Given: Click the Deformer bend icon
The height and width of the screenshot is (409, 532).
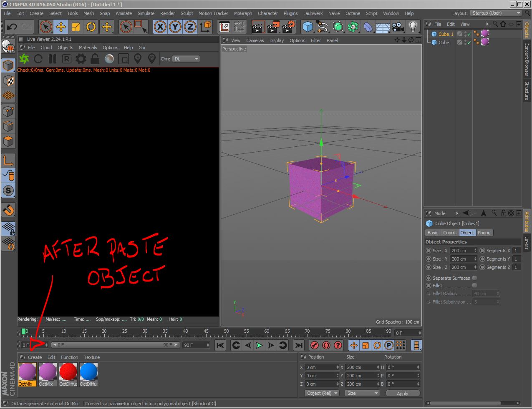Looking at the screenshot, I should click(368, 27).
